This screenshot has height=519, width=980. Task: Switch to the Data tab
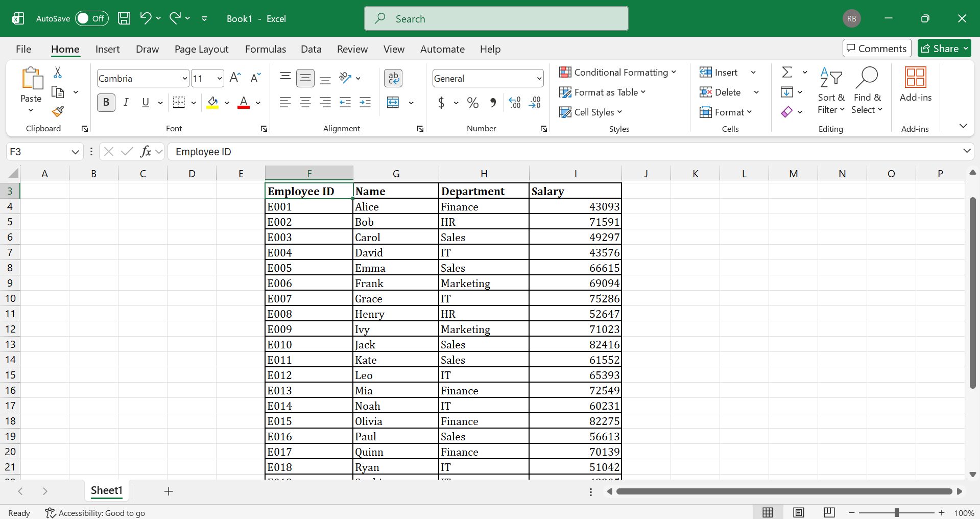tap(311, 49)
